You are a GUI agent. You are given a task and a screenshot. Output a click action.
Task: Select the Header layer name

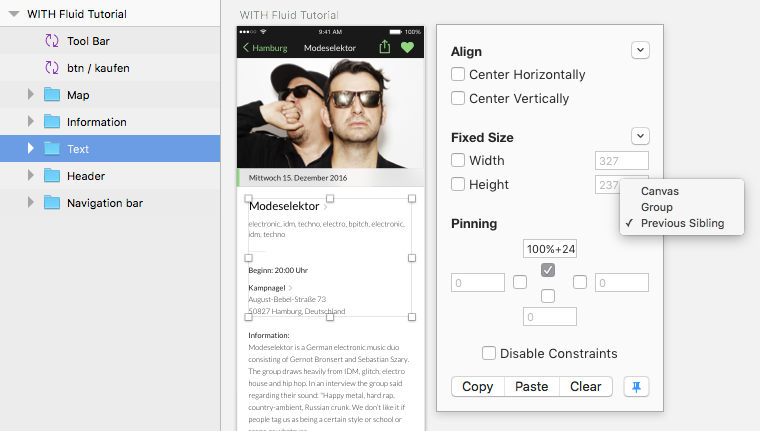point(86,176)
